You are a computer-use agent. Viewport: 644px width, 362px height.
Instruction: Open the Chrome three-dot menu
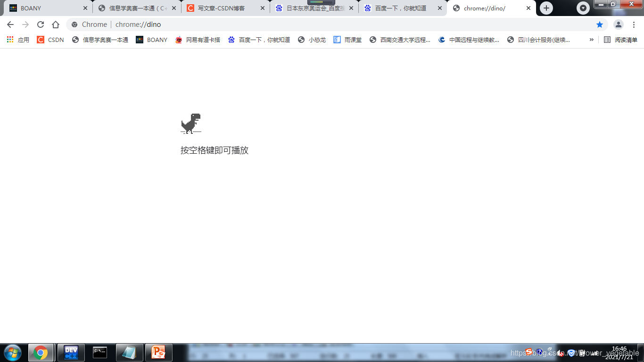coord(634,25)
